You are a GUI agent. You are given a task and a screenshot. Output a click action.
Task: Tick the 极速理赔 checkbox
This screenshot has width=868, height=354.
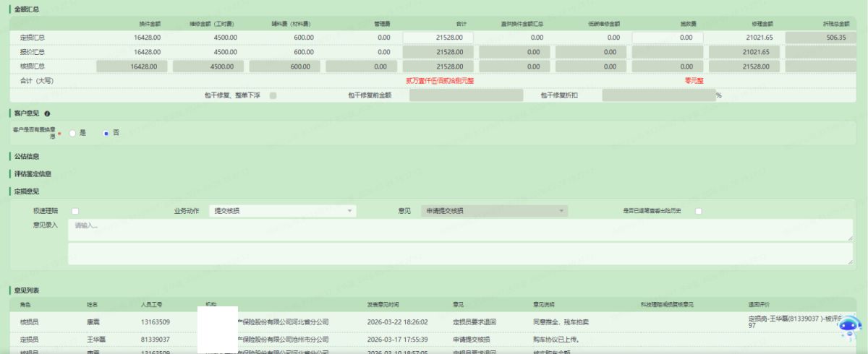coord(75,211)
